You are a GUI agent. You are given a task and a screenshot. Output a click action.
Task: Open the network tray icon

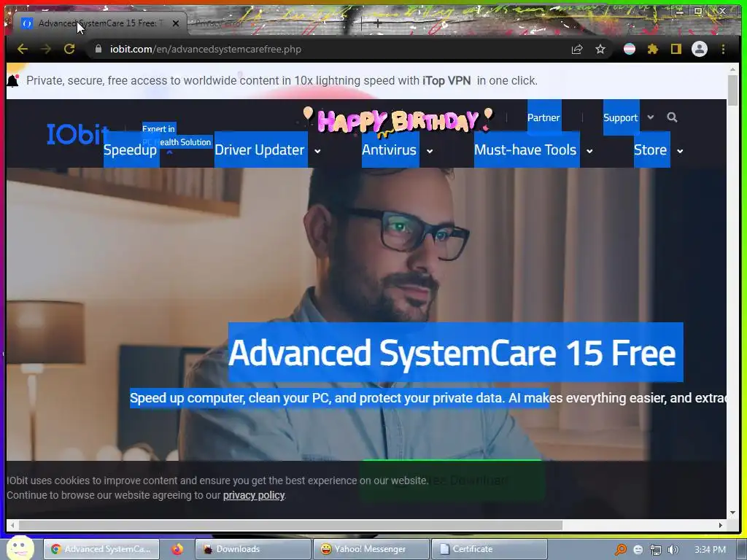[x=656, y=550]
